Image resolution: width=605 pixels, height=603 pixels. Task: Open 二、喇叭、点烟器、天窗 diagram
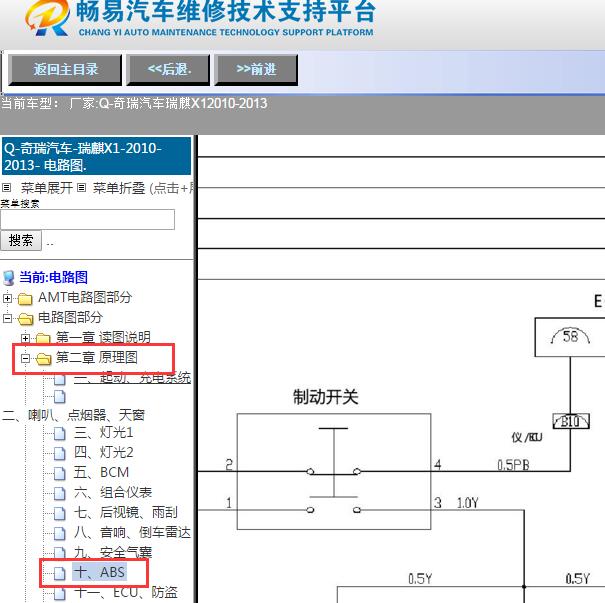[x=73, y=415]
